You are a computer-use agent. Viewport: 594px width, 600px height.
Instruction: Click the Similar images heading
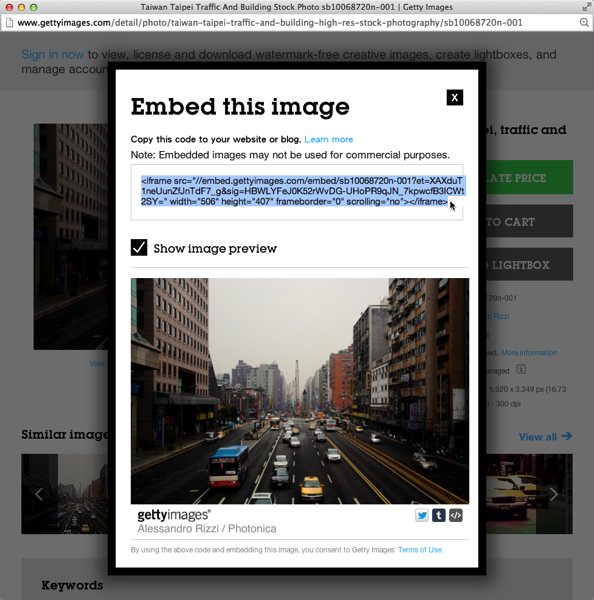[x=65, y=435]
